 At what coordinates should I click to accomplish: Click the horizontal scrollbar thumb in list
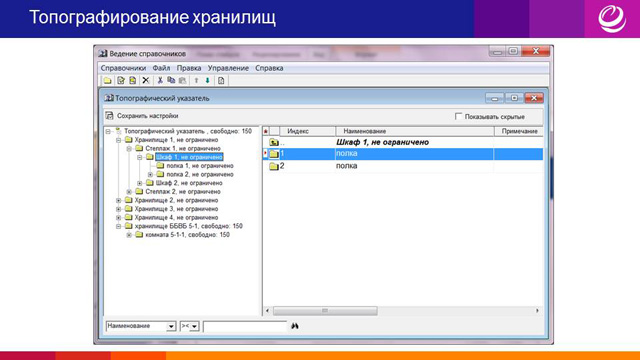pyautogui.click(x=325, y=311)
